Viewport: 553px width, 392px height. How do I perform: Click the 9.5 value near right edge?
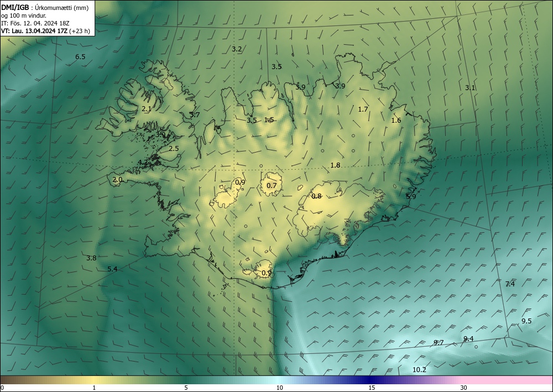pyautogui.click(x=526, y=321)
